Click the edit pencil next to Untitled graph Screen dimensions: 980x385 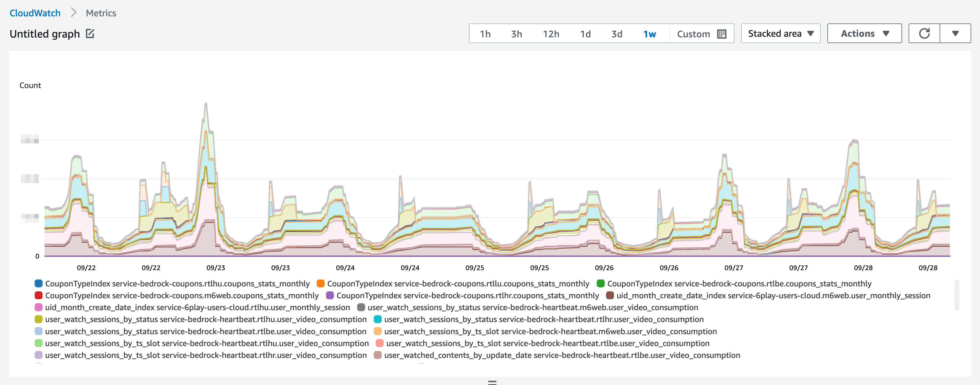(90, 33)
